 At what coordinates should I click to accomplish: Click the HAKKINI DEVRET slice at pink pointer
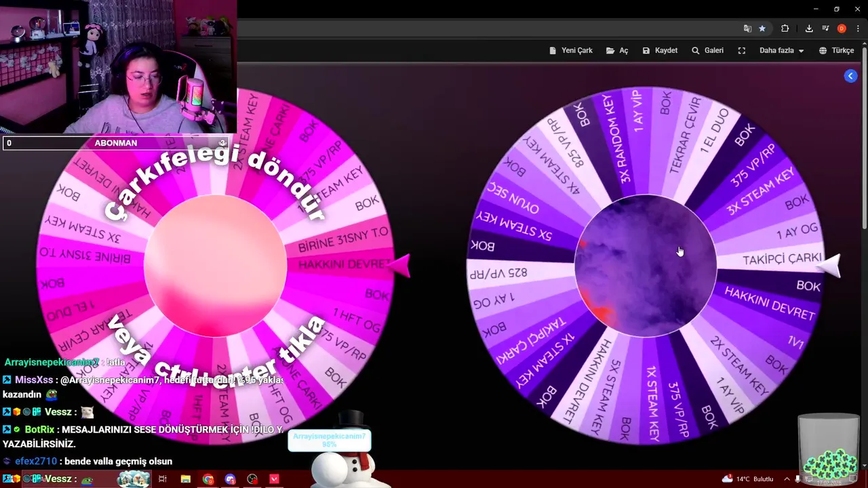pos(344,264)
